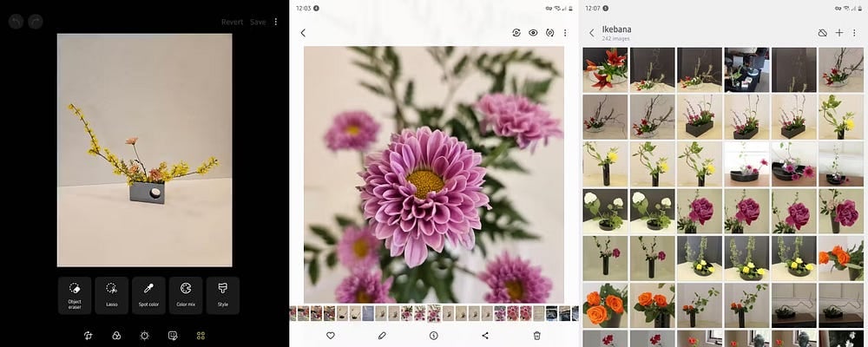The height and width of the screenshot is (347, 868).
Task: Open the orange roses thumbnail in album
Action: pyautogui.click(x=605, y=304)
